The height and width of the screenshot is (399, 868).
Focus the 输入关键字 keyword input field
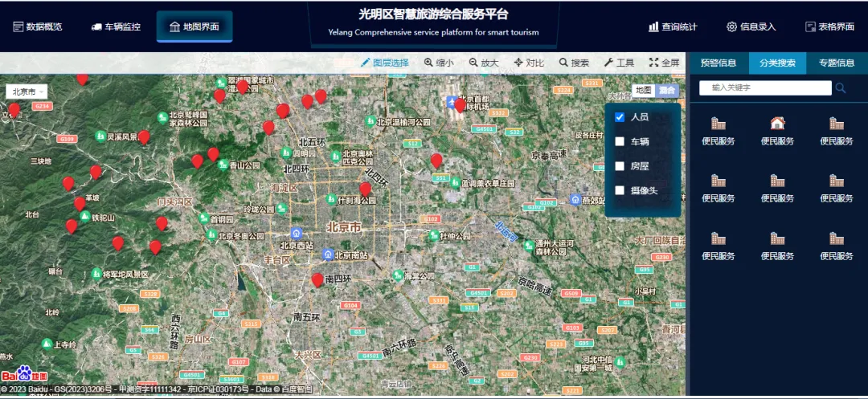pos(765,88)
